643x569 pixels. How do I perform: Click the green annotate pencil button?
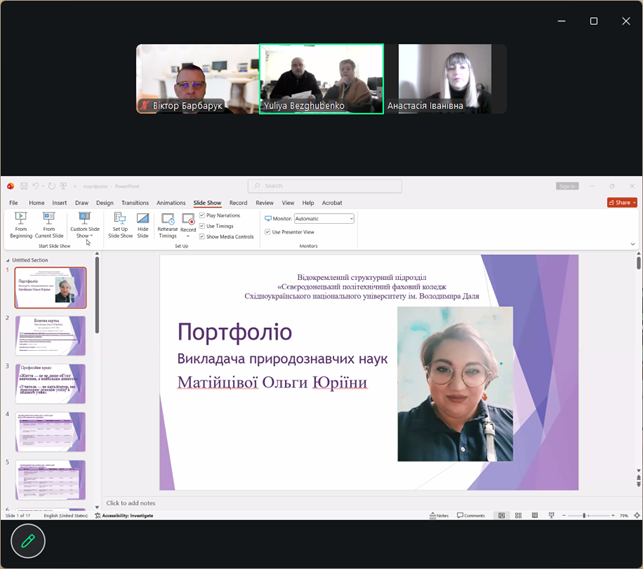[x=28, y=541]
